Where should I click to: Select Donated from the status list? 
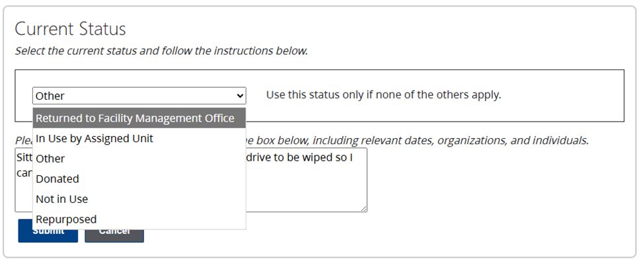57,179
